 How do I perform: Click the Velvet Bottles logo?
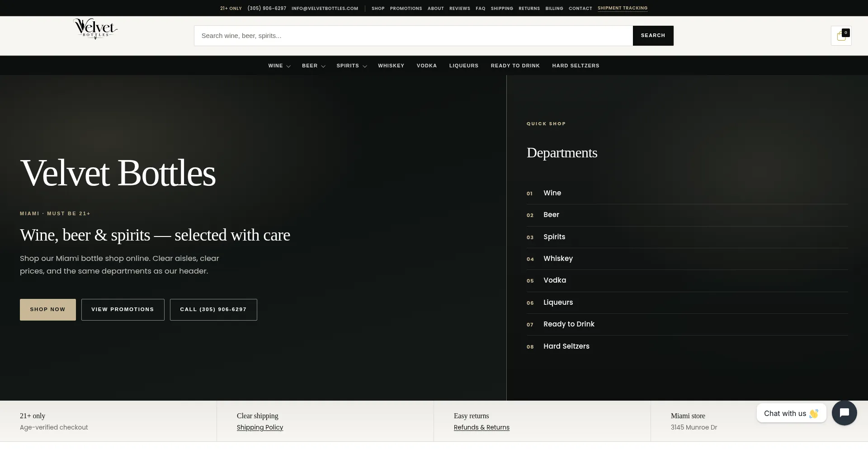95,29
